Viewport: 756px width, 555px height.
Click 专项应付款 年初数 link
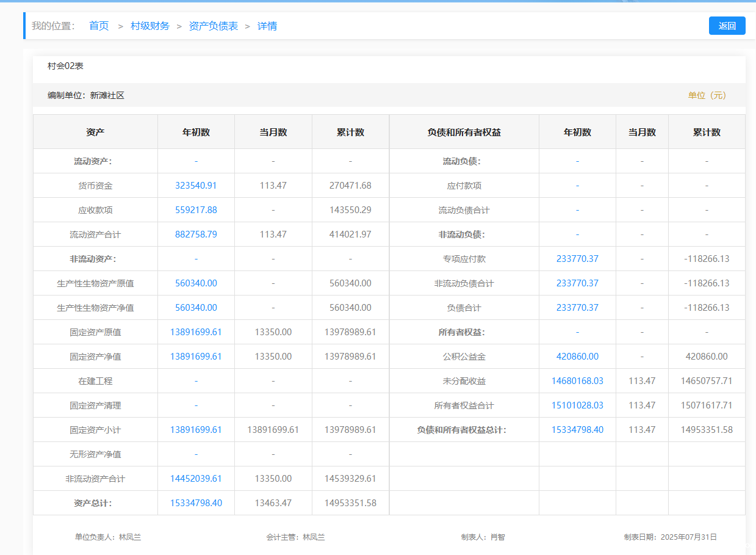[577, 259]
